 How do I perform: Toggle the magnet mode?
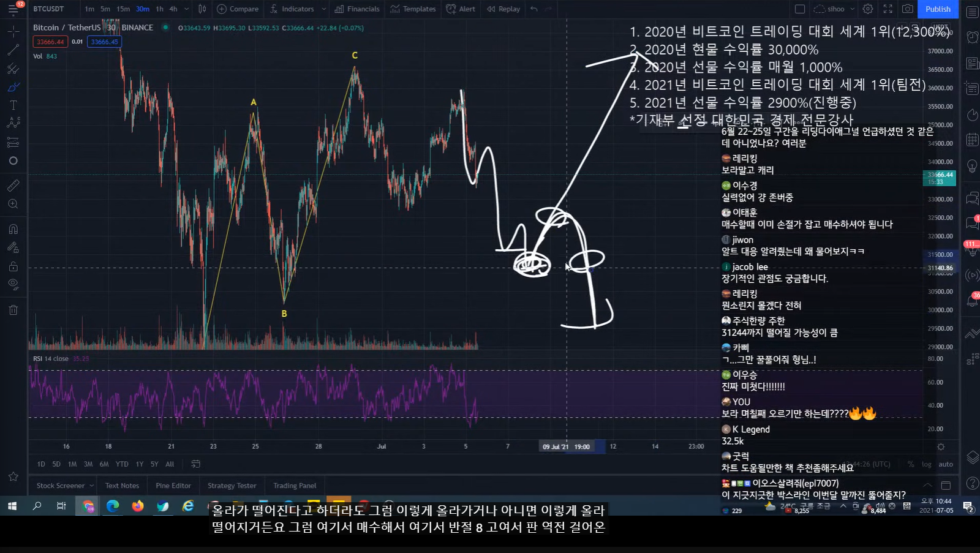click(x=13, y=229)
